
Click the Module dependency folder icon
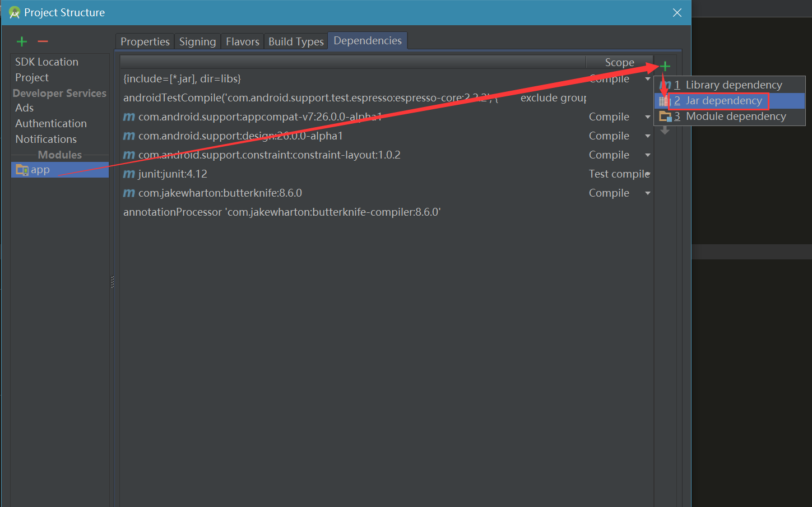665,117
